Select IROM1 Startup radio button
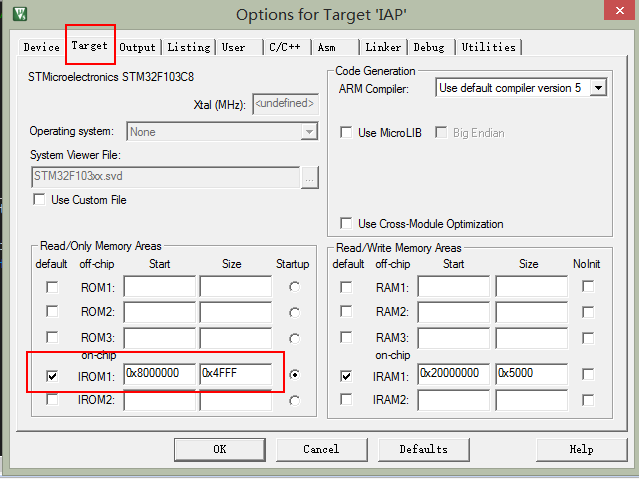This screenshot has width=639, height=479. pyautogui.click(x=294, y=374)
